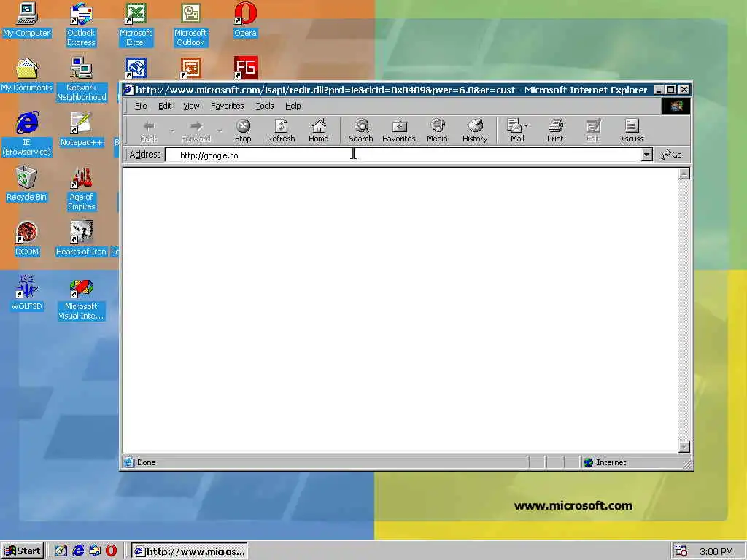Open the Start menu
Viewport: 747px width, 560px height.
coord(23,551)
